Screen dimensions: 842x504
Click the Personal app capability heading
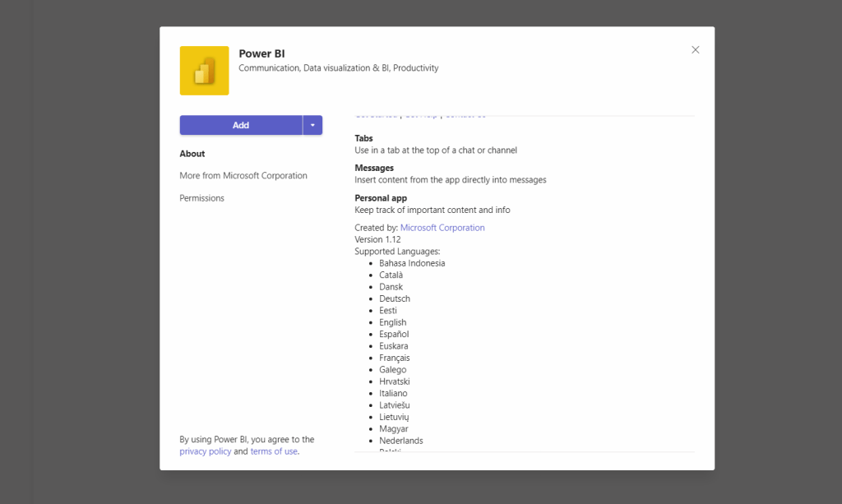point(381,198)
